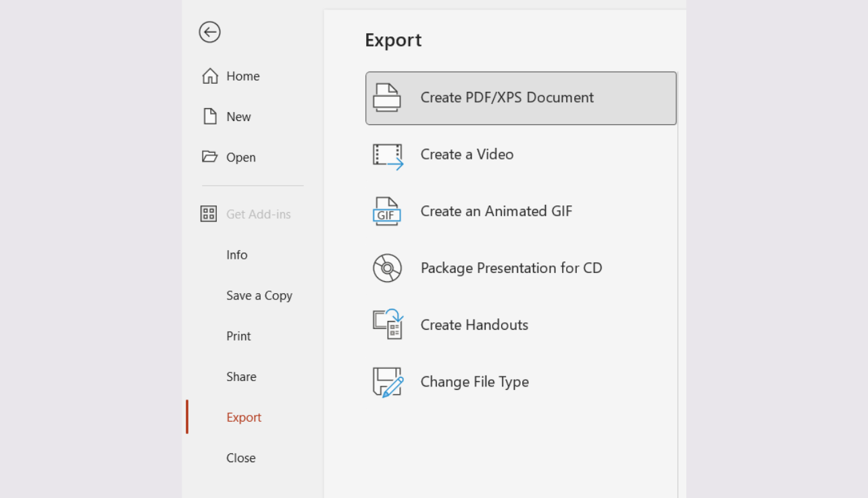Screen dimensions: 868x498
Task: Click the Create PDF/XPS Document printer icon
Action: pyautogui.click(x=387, y=97)
